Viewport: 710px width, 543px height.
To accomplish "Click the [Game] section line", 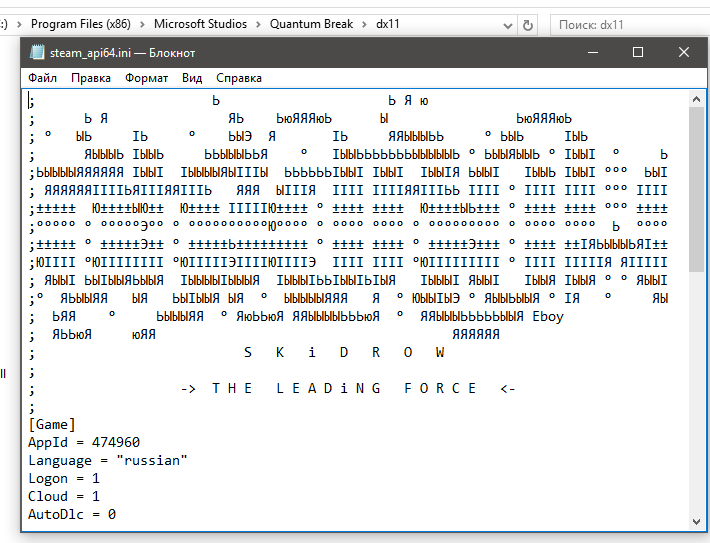I will pyautogui.click(x=52, y=424).
